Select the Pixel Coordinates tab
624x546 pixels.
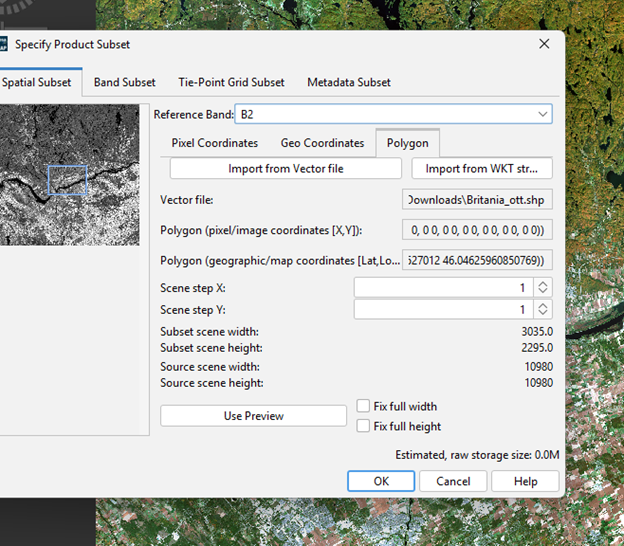point(214,143)
